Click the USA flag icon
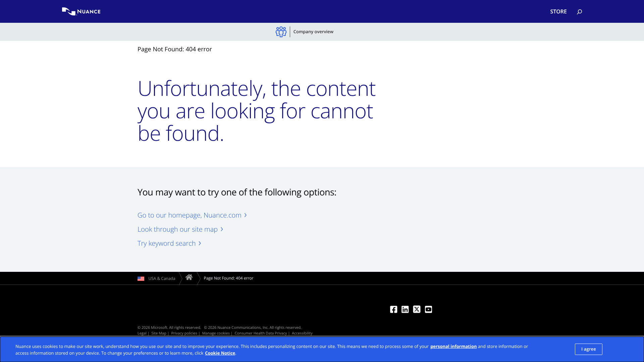Screen dimensions: 644x362 pos(141,279)
